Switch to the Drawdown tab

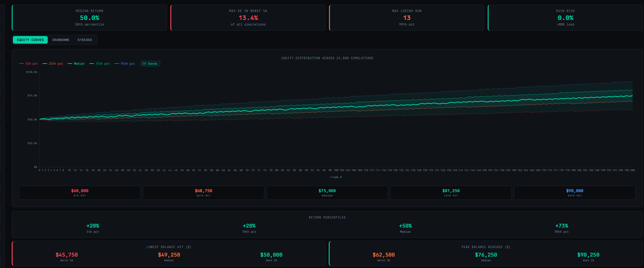pyautogui.click(x=61, y=40)
